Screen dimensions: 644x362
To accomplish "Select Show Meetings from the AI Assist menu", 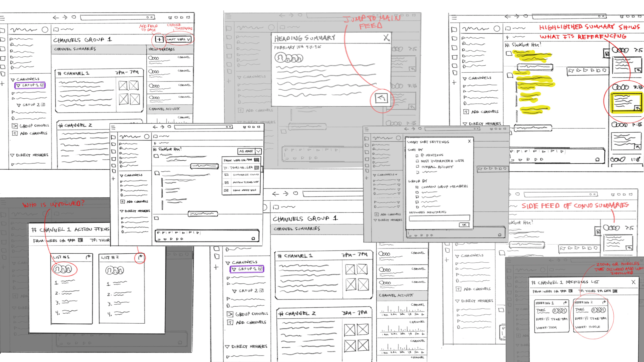I will (241, 190).
